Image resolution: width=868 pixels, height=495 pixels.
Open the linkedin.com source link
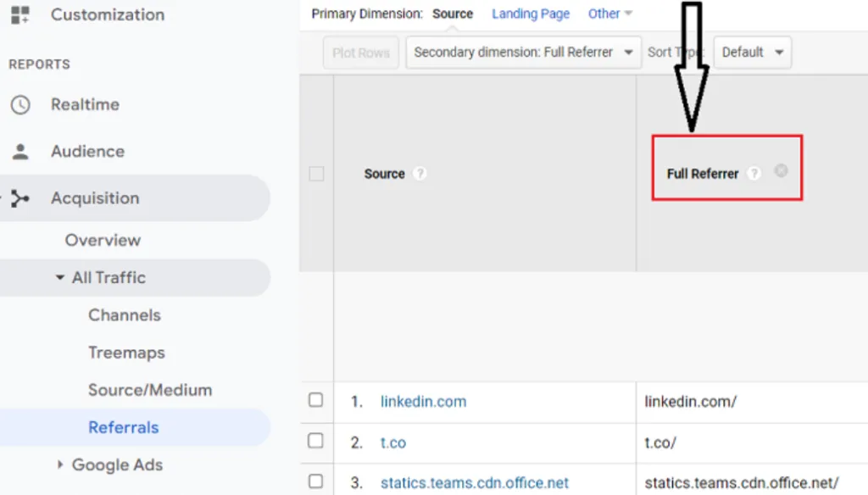423,402
